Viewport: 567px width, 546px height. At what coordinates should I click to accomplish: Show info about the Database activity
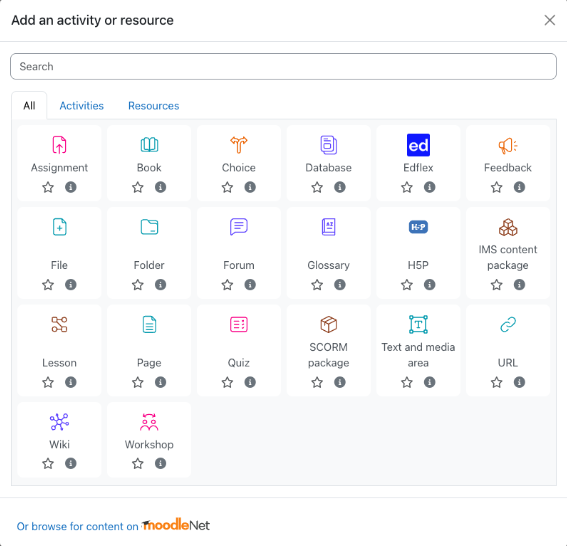click(340, 187)
